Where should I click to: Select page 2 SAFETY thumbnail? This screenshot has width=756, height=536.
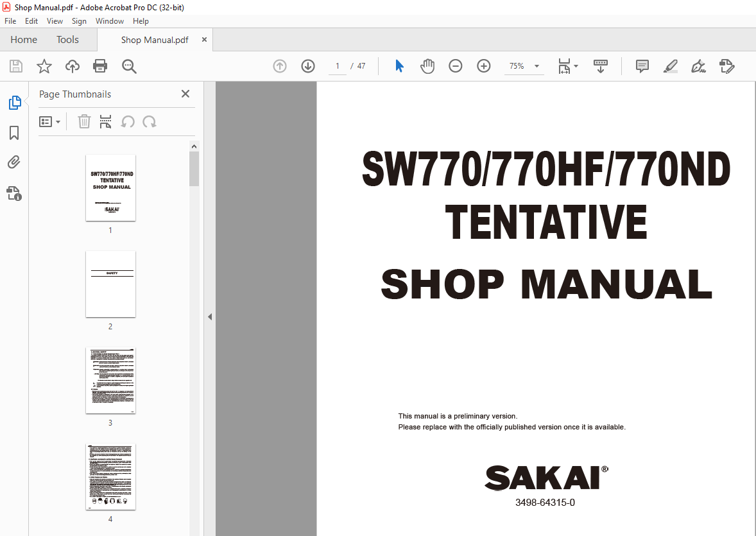tap(110, 284)
